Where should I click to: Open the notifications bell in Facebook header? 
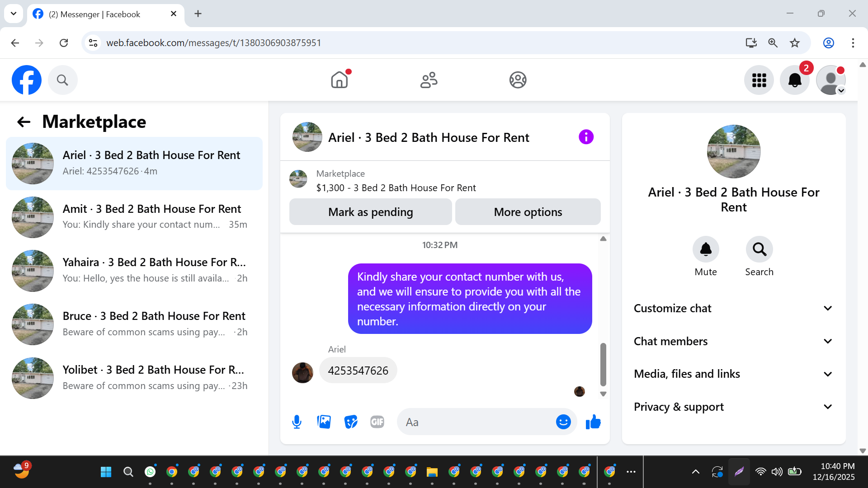[795, 80]
